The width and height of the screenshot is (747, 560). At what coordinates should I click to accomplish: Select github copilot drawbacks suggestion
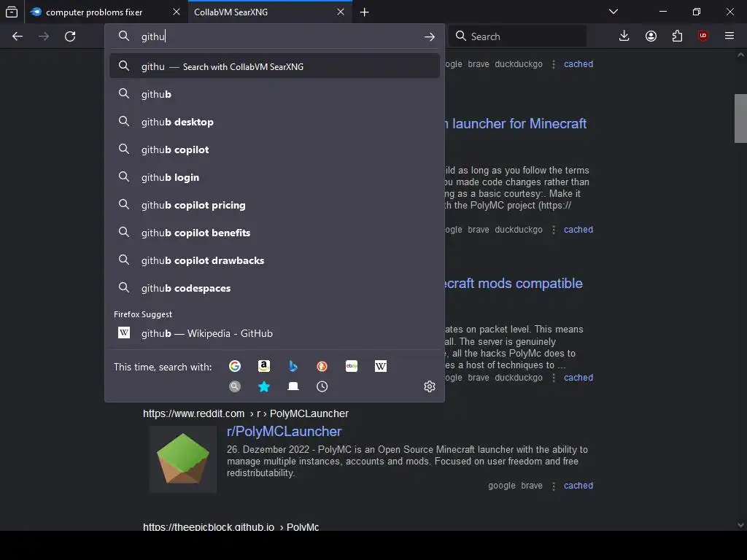(274, 260)
